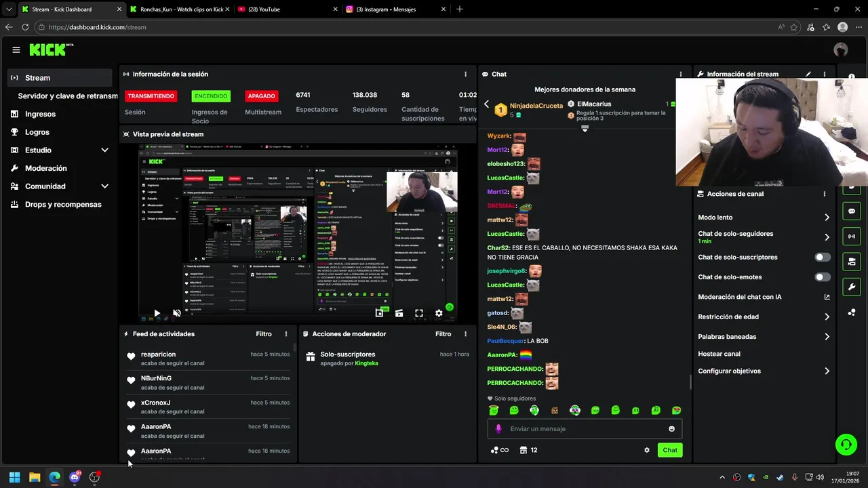The width and height of the screenshot is (868, 488).
Task: Click Hostear canal
Action: [x=719, y=354]
